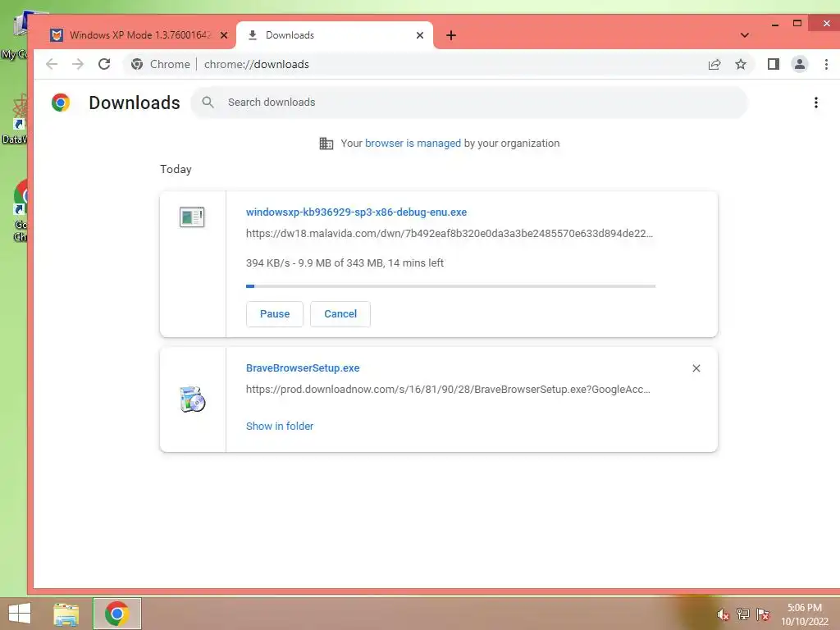The height and width of the screenshot is (630, 840).
Task: Open the windowsxp-kb936929-sp3-x86-debug-enu.exe link
Action: pyautogui.click(x=356, y=212)
